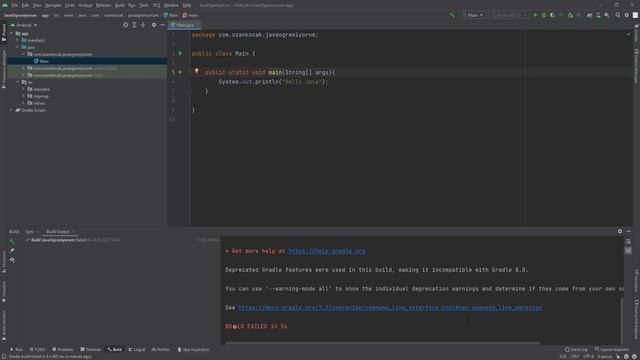Expand the values folder
640x360 pixels.
tap(23, 103)
